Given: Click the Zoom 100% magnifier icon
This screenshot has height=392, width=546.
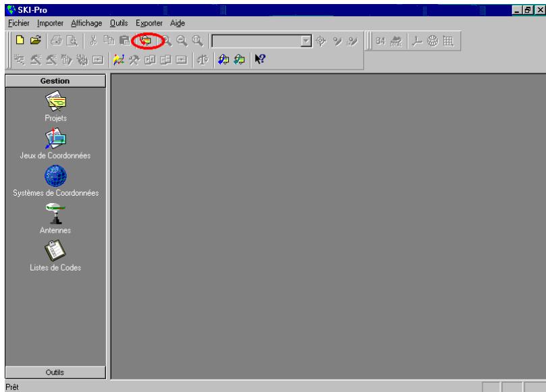Looking at the screenshot, I should pos(198,40).
